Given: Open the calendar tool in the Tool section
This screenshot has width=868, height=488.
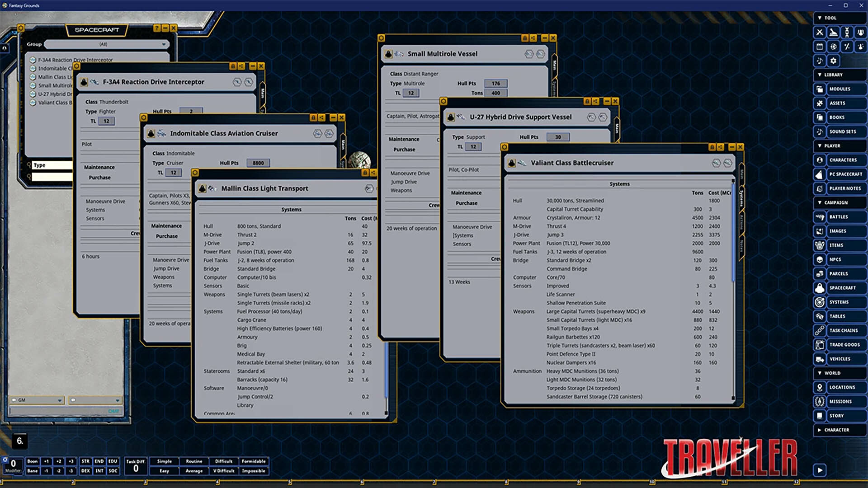Looking at the screenshot, I should point(820,47).
